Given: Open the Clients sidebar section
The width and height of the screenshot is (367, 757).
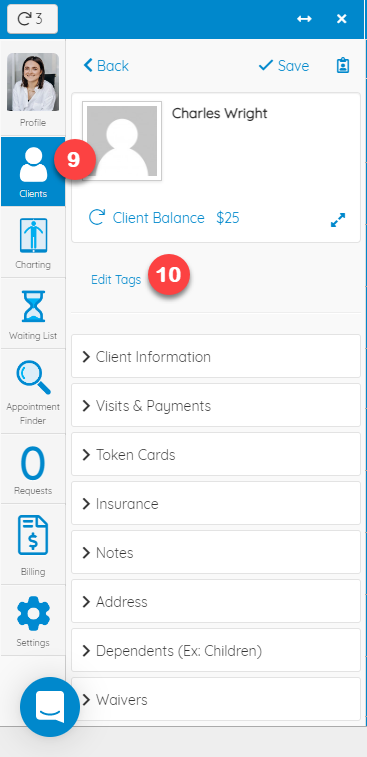Looking at the screenshot, I should 33,172.
